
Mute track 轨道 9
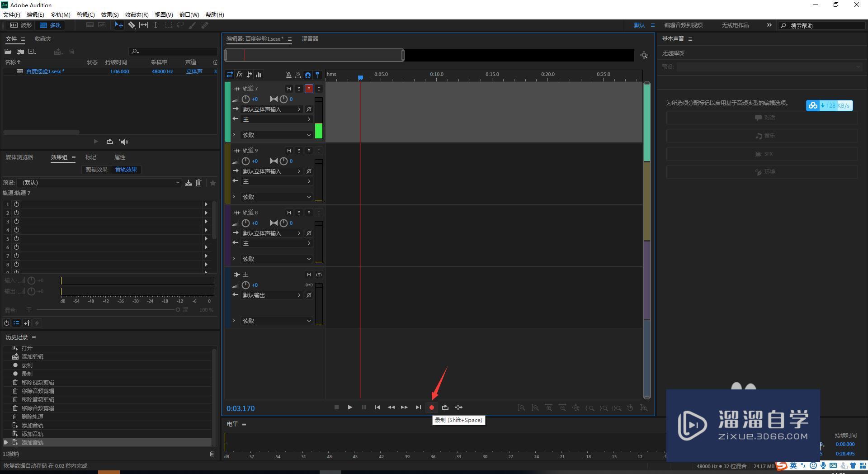[289, 151]
